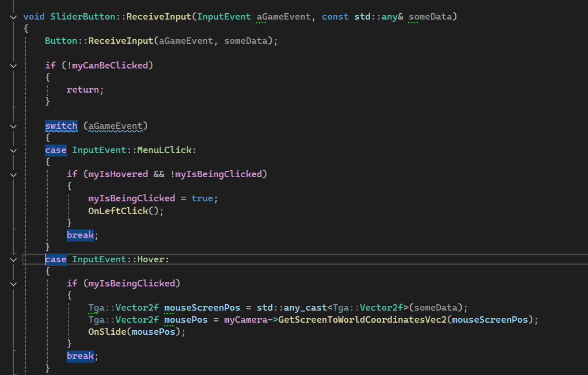Click the break statement in Hover case
The image size is (588, 375).
click(x=79, y=356)
